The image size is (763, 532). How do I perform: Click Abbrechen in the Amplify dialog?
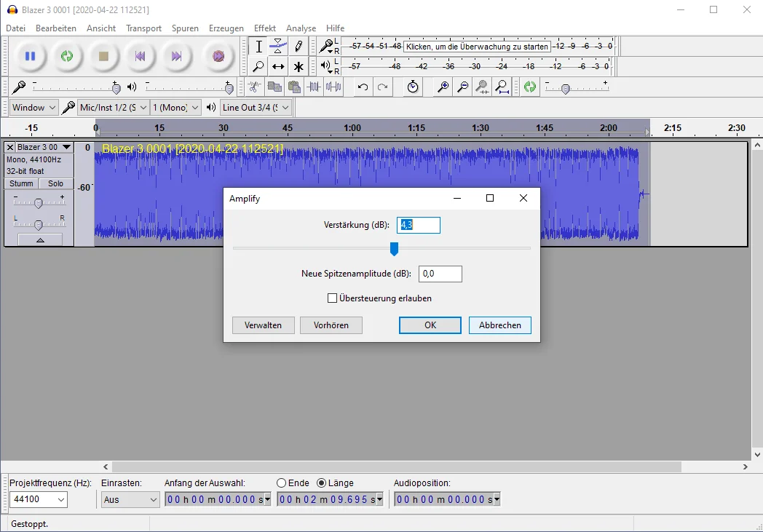tap(499, 325)
